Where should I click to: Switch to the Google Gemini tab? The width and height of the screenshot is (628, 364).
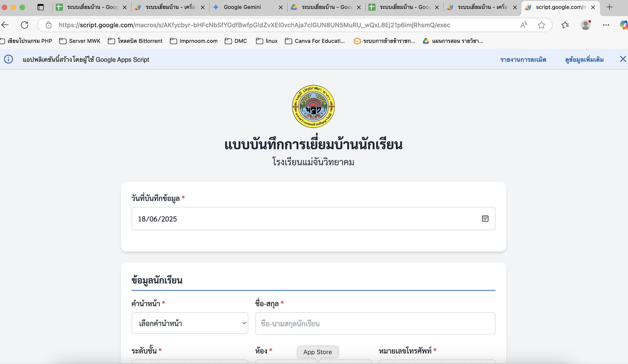tap(248, 7)
